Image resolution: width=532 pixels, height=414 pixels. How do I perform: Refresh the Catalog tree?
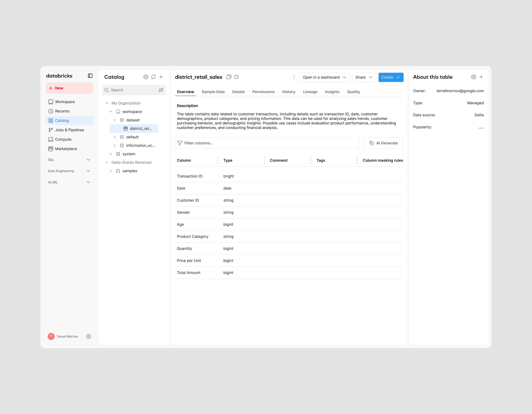(x=153, y=77)
